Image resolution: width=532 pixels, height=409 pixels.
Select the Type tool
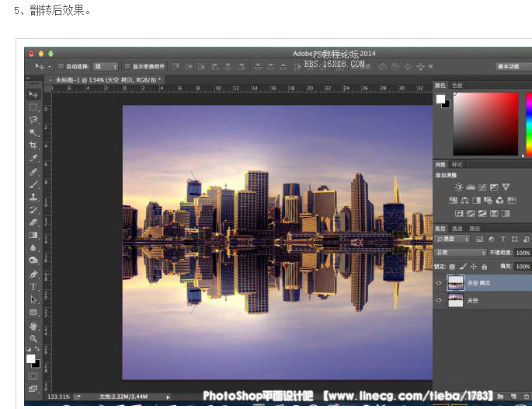33,287
